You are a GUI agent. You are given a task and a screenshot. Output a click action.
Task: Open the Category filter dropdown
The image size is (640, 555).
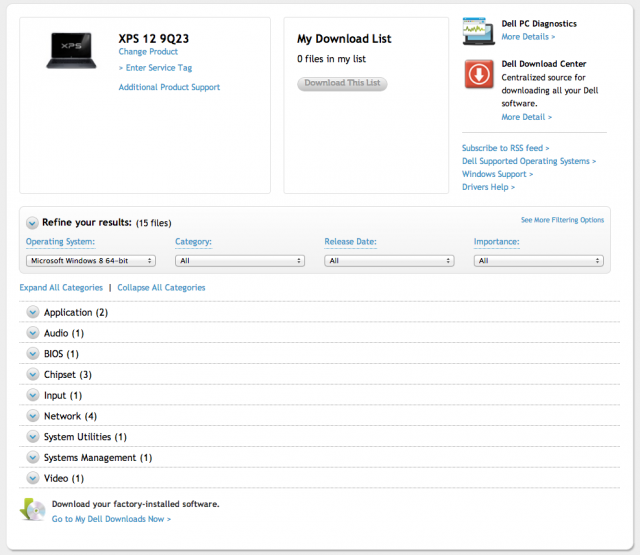[240, 261]
